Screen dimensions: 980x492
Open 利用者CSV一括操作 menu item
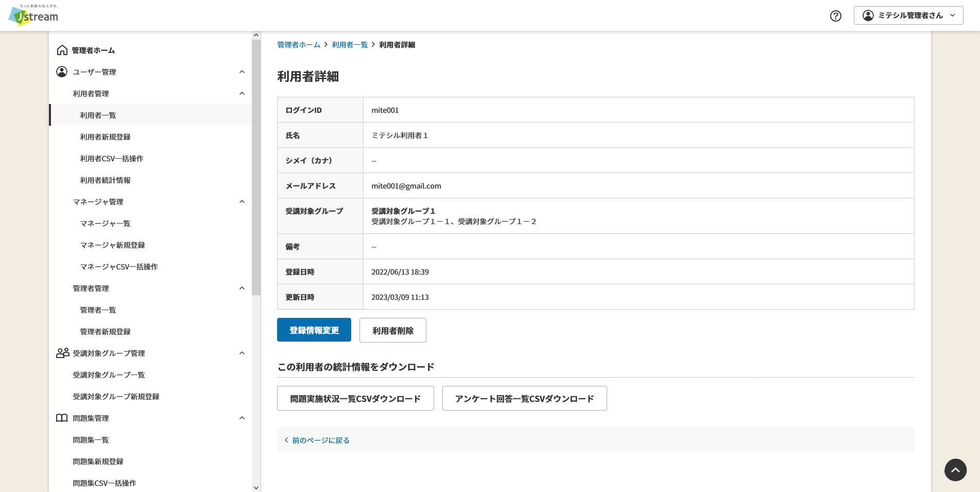tap(112, 158)
